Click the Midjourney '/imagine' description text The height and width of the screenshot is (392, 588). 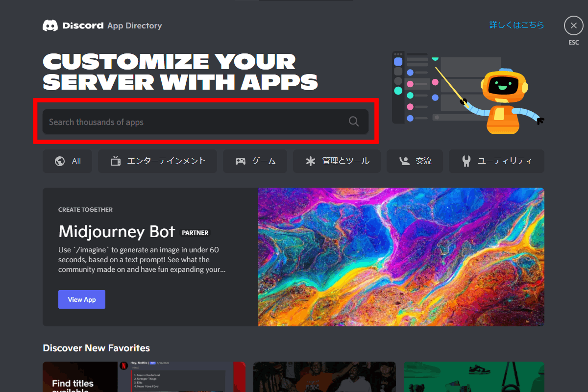pyautogui.click(x=142, y=260)
